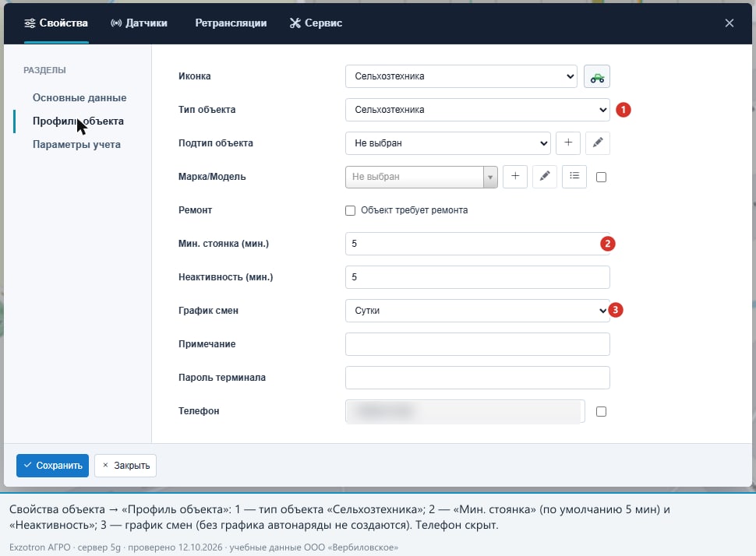
Task: Click the Пароль терминала input field
Action: pos(477,378)
